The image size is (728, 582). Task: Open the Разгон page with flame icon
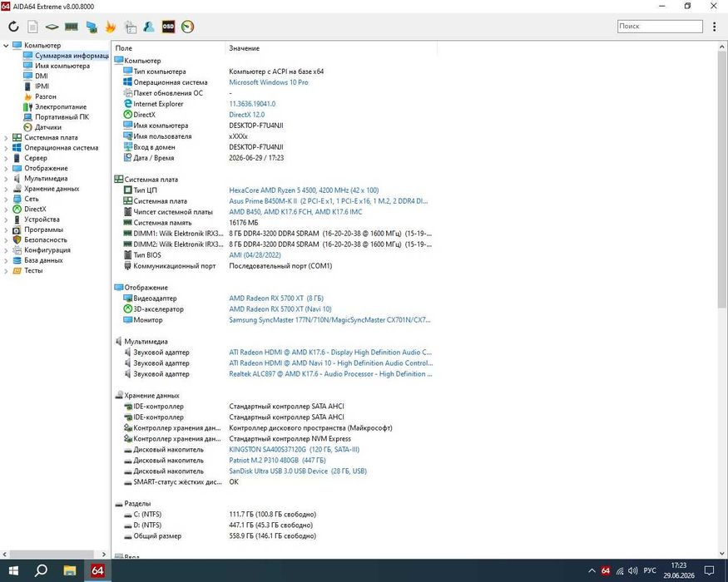point(46,96)
